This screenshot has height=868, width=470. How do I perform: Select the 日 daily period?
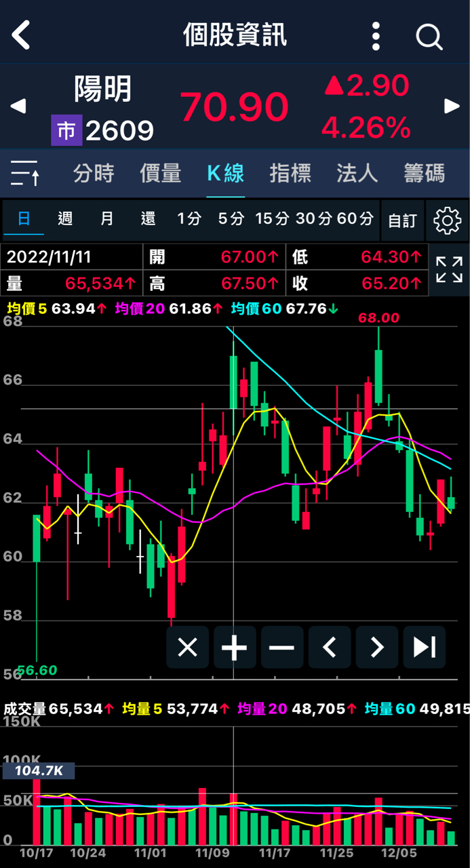pyautogui.click(x=24, y=219)
